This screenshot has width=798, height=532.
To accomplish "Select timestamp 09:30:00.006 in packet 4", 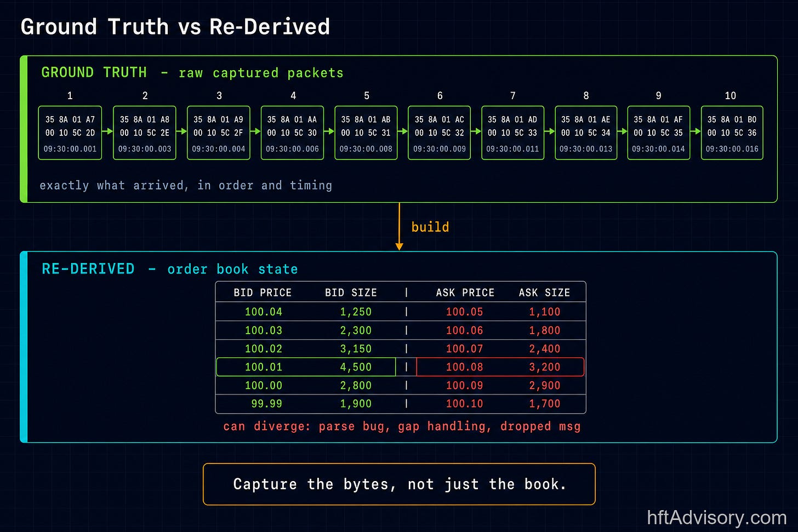I will (x=292, y=149).
